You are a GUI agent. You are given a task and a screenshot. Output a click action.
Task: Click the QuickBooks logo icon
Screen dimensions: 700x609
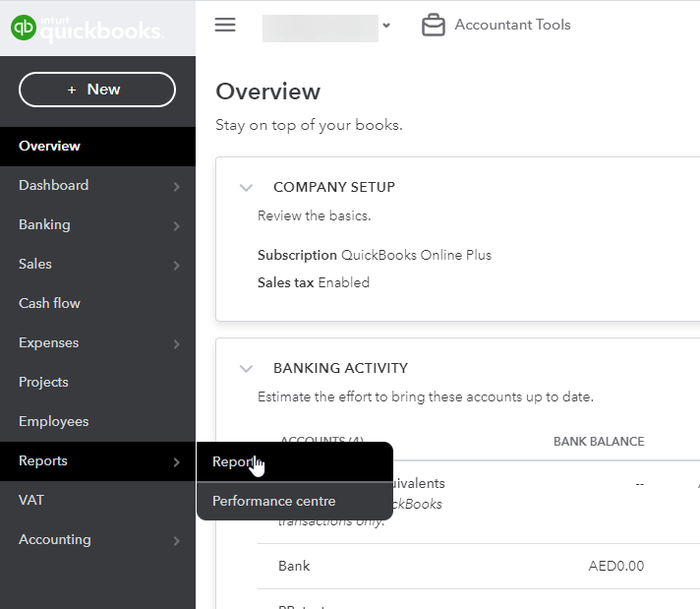coord(24,28)
